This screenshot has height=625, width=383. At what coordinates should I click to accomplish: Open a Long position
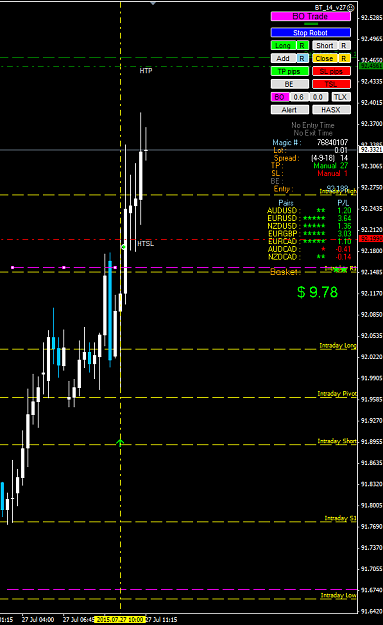(283, 45)
